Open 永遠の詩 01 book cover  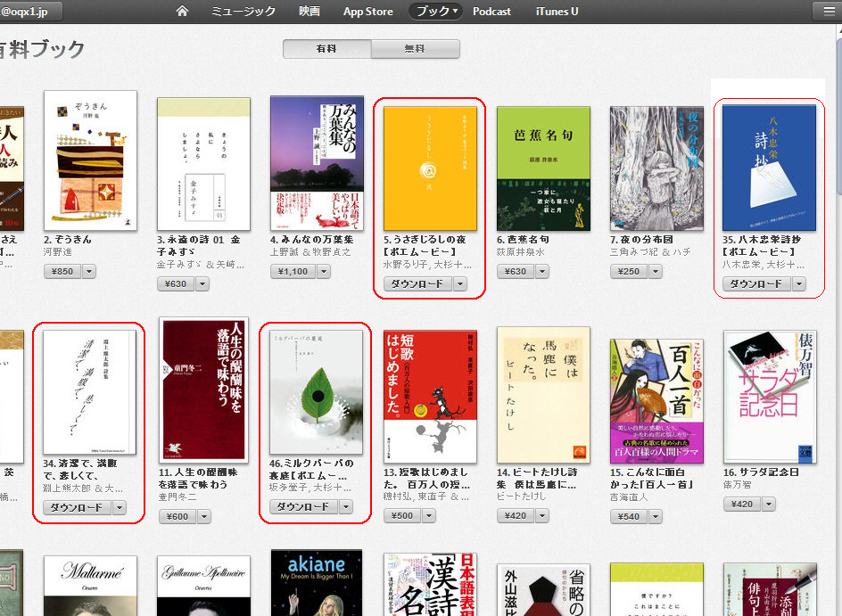pyautogui.click(x=203, y=164)
